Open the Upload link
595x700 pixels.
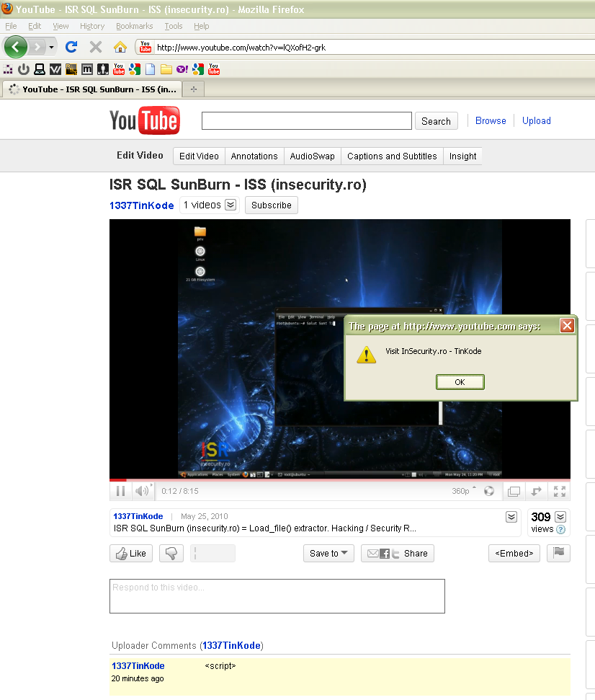point(536,120)
